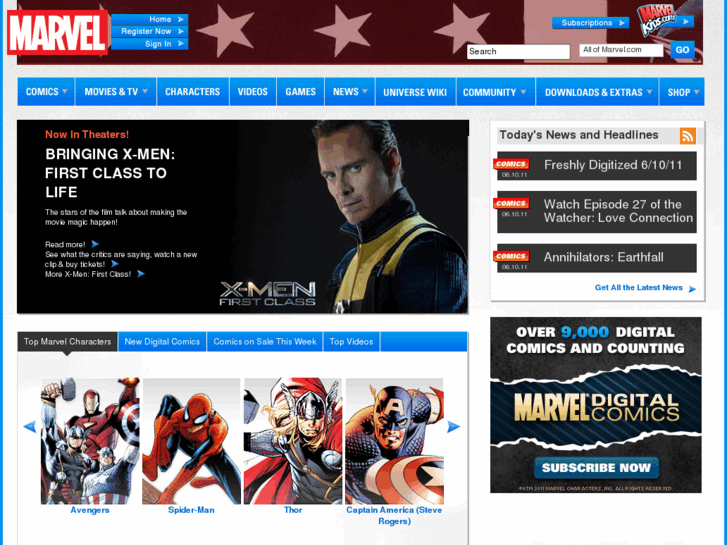Image resolution: width=727 pixels, height=545 pixels.
Task: Click carousel right arrow
Action: (x=453, y=426)
